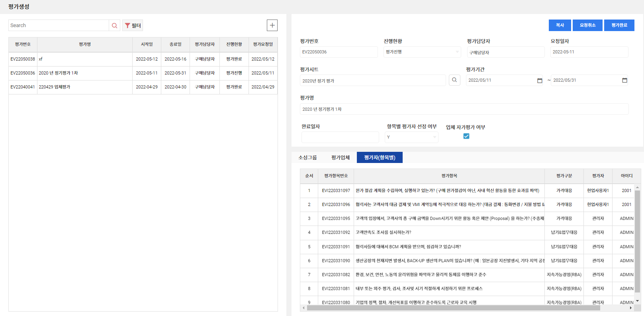Screen dimensions: 644x316
Task: Click the vertical scrollbar thumb in item grid
Action: [x=637, y=241]
